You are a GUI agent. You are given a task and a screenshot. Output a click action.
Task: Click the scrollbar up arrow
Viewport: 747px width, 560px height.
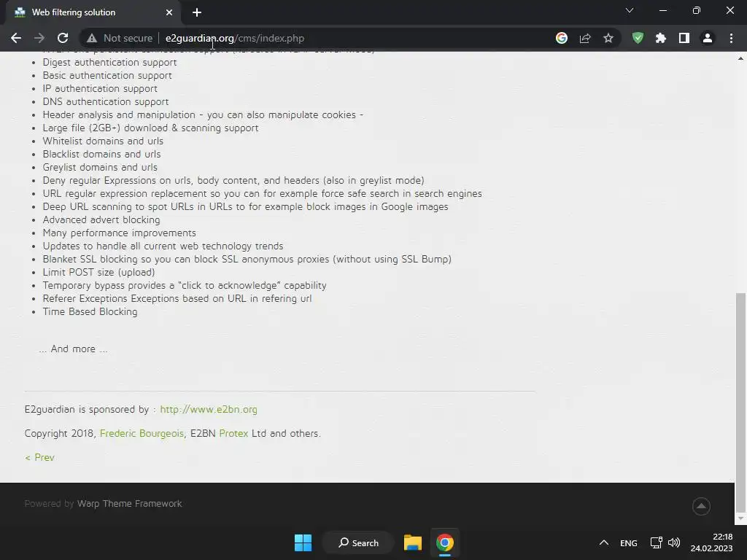pos(740,58)
